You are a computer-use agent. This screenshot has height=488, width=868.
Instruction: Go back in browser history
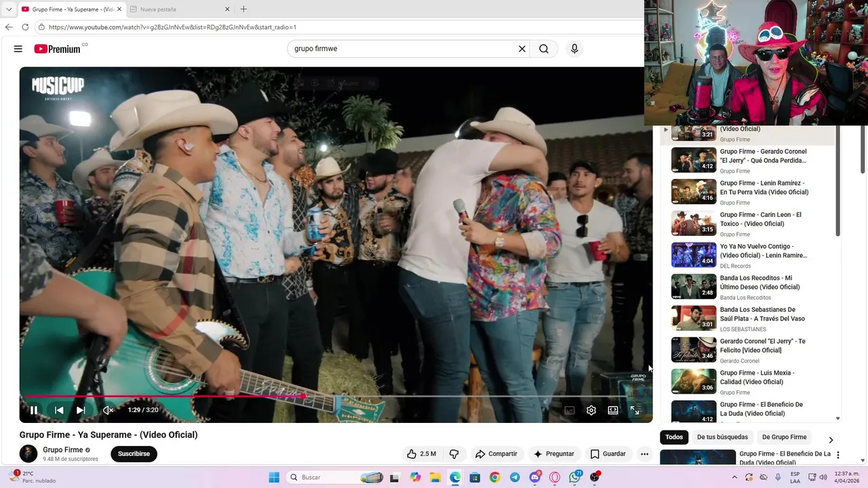9,27
